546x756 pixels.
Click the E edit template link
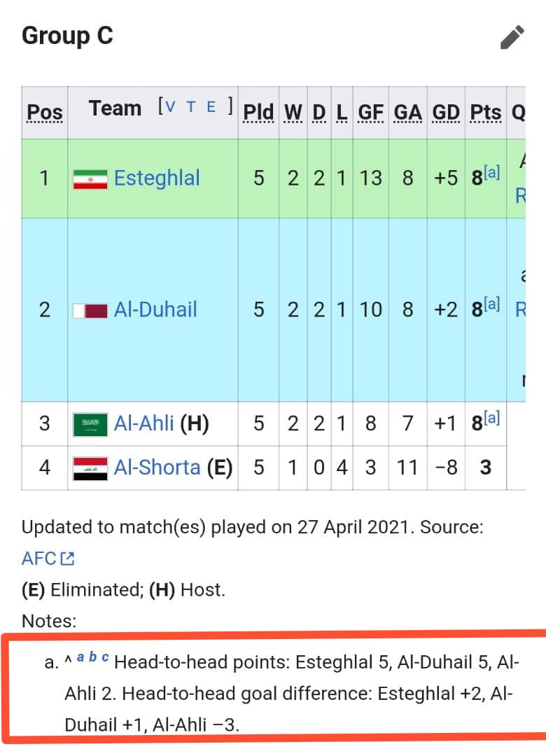click(x=211, y=107)
